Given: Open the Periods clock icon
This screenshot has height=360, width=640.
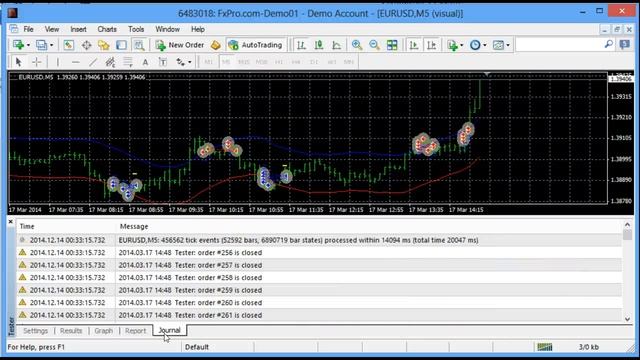Looking at the screenshot, I should tap(475, 45).
